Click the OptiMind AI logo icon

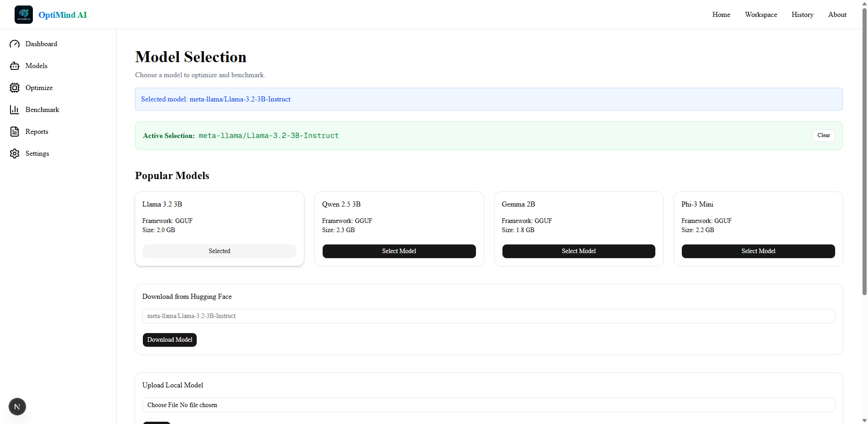coord(24,15)
